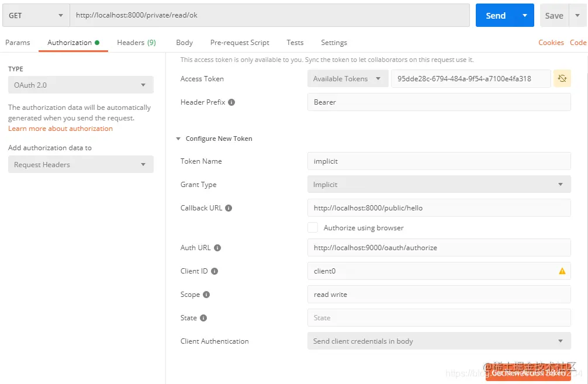Open the Available Tokens dropdown
The image size is (588, 384).
348,79
